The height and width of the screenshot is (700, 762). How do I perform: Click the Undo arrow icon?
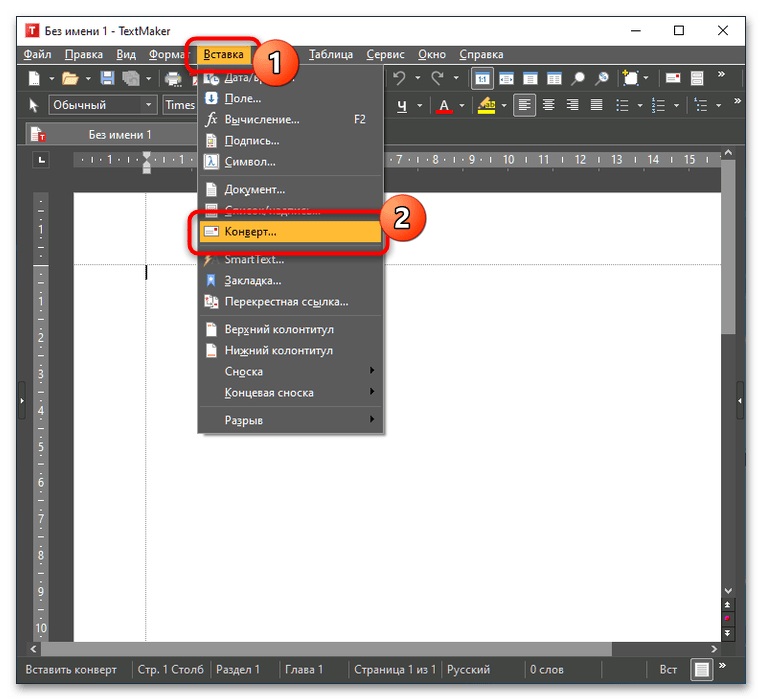(399, 78)
